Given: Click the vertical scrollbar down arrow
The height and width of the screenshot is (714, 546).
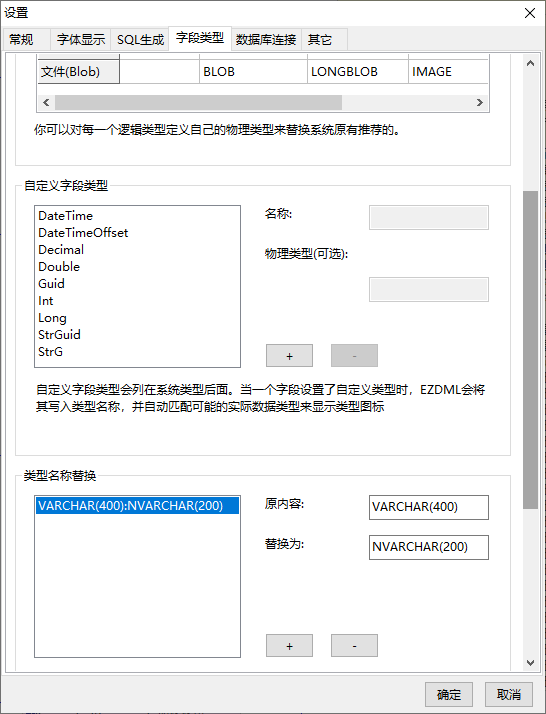Looking at the screenshot, I should (x=530, y=663).
